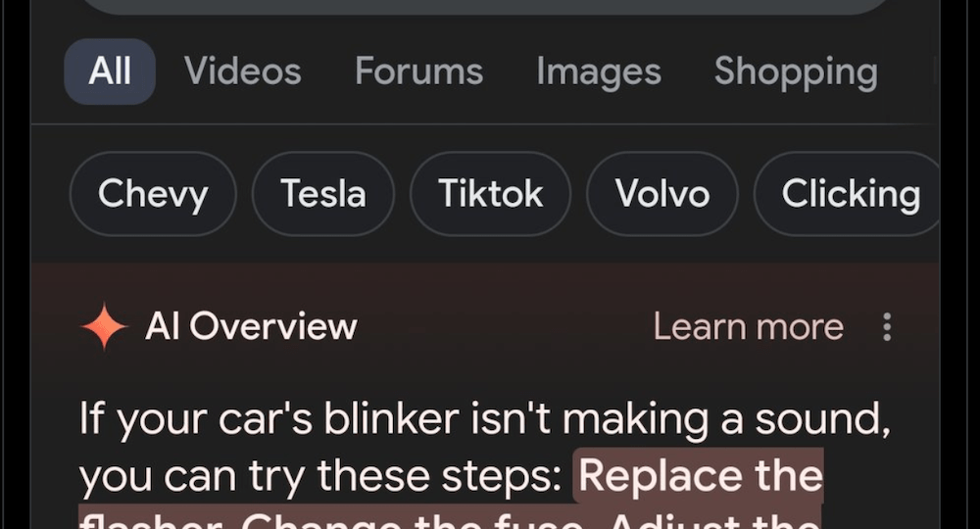Click the orange AI Overview sparkle icon
980x529 pixels.
(x=104, y=327)
